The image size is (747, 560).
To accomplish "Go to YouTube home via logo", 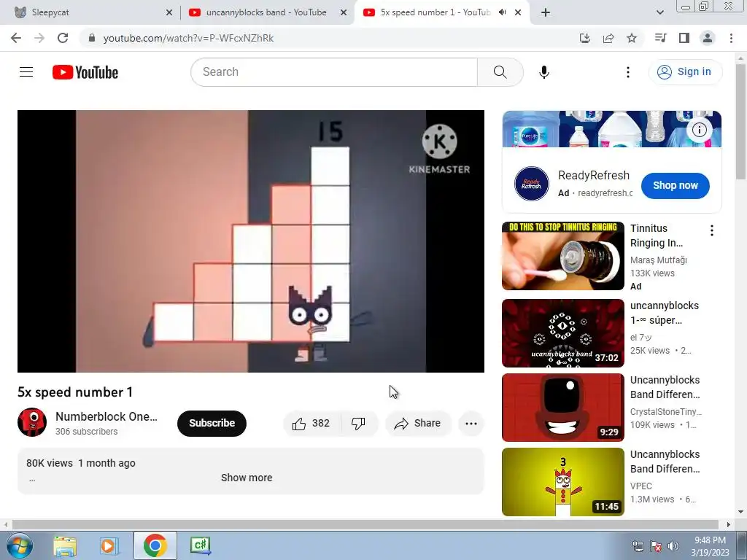I will coord(85,72).
